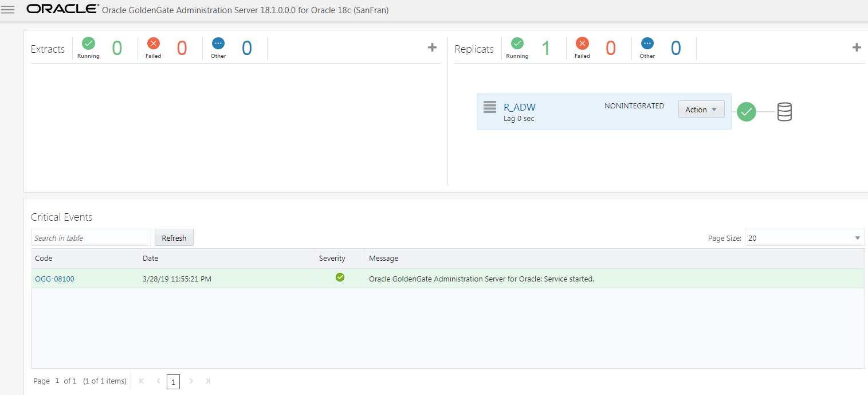Screen dimensions: 868x395
Task: Click the "Lag 0 sec" text
Action: click(519, 119)
